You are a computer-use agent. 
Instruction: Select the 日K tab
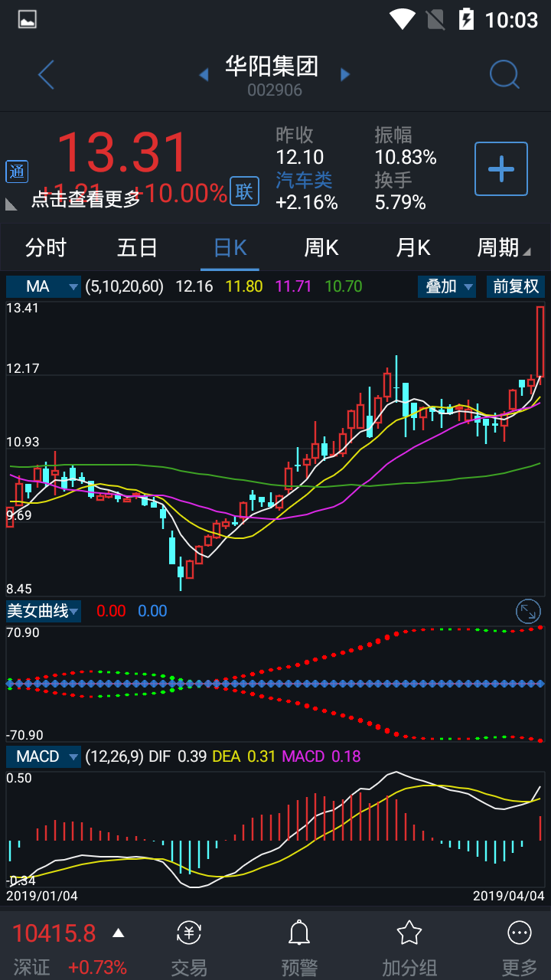click(230, 247)
